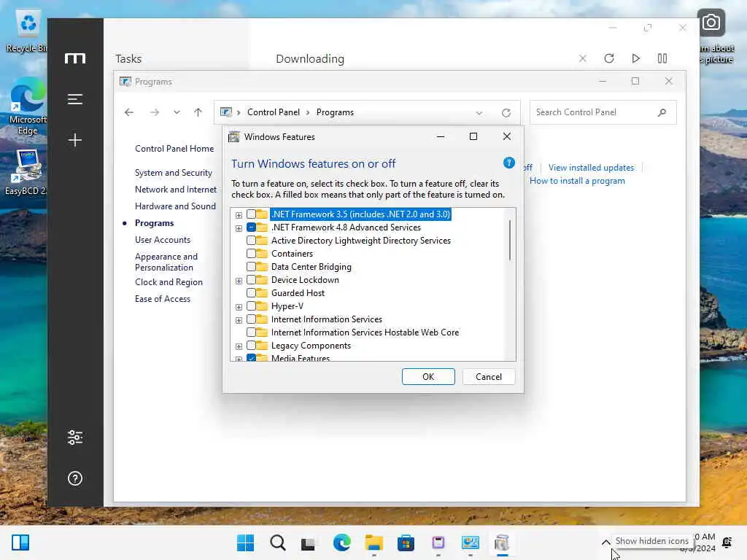747x560 pixels.
Task: Enable .NET Framework 3.5 checkbox
Action: (x=251, y=214)
